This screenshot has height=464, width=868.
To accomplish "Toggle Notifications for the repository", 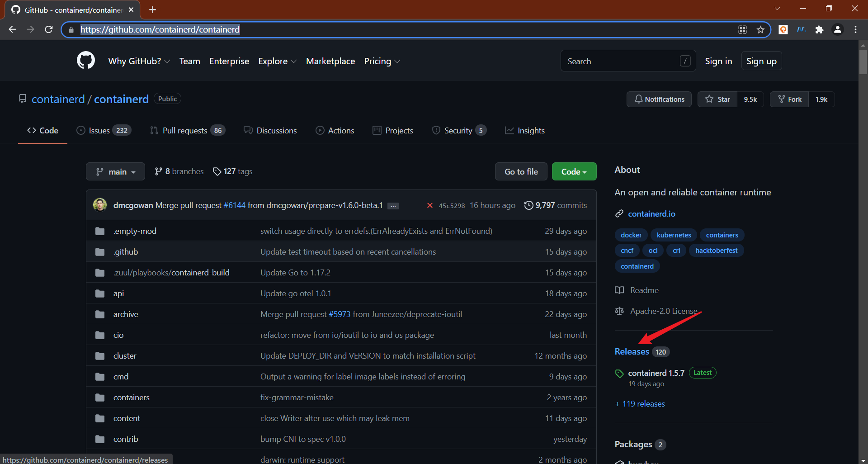I will coord(659,99).
